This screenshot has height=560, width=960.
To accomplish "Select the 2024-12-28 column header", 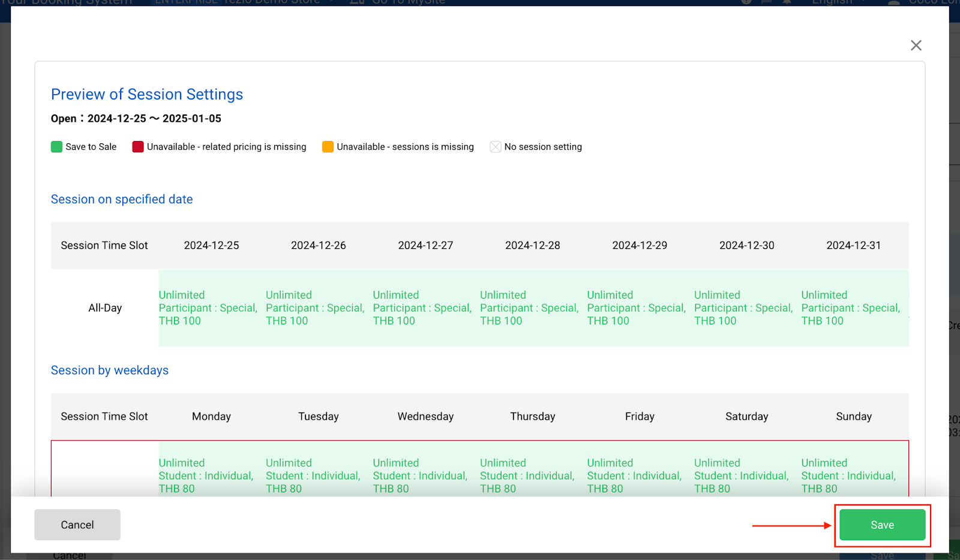I will [x=533, y=245].
